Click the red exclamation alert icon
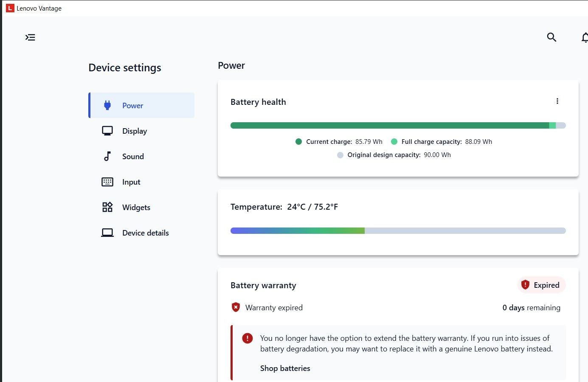The height and width of the screenshot is (382, 588). 248,338
